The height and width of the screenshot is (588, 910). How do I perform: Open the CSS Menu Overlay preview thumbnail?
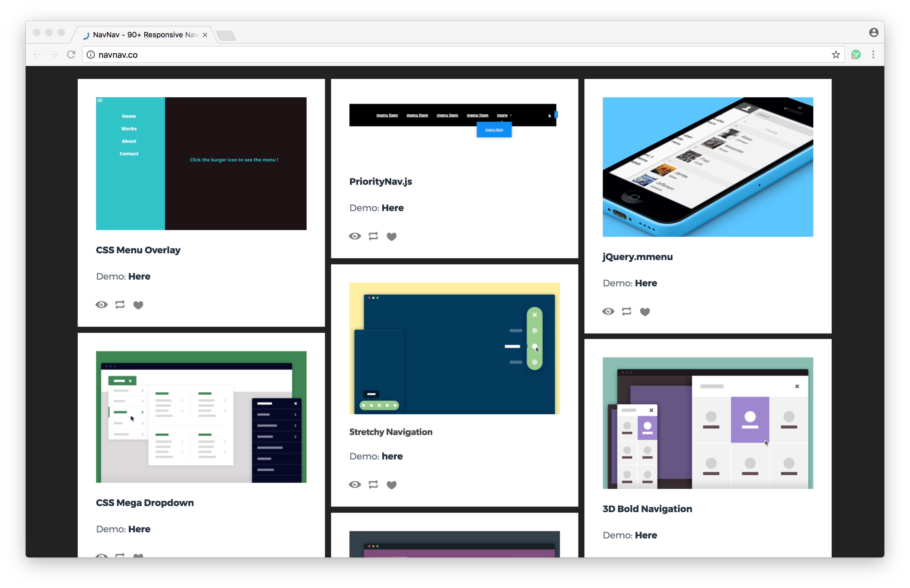[201, 163]
